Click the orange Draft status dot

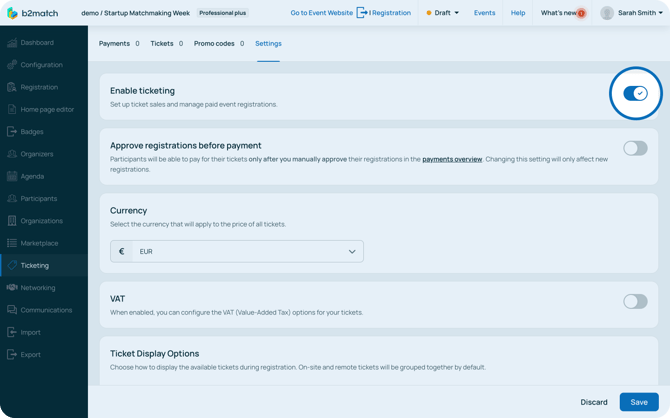pos(429,13)
